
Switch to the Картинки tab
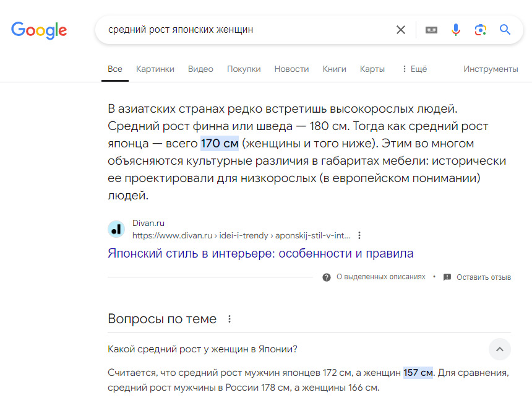tap(155, 69)
